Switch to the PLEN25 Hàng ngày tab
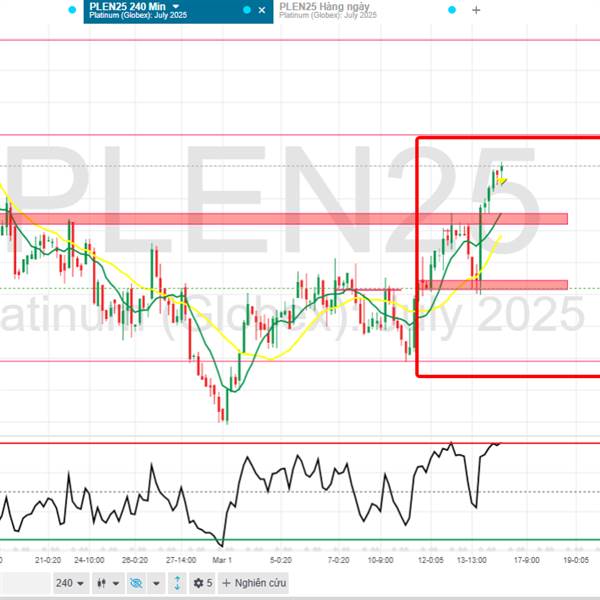The height and width of the screenshot is (600, 600). coord(328,11)
